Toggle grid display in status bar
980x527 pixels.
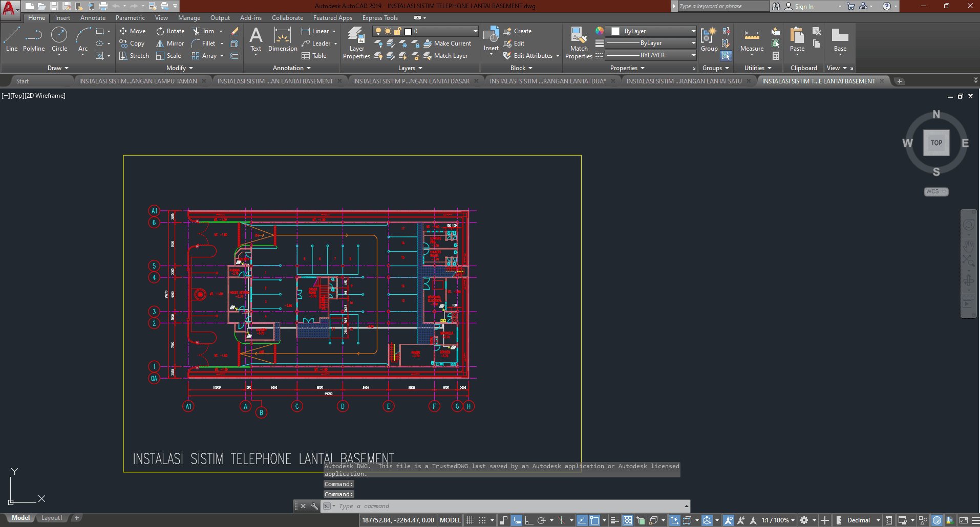pyautogui.click(x=470, y=520)
